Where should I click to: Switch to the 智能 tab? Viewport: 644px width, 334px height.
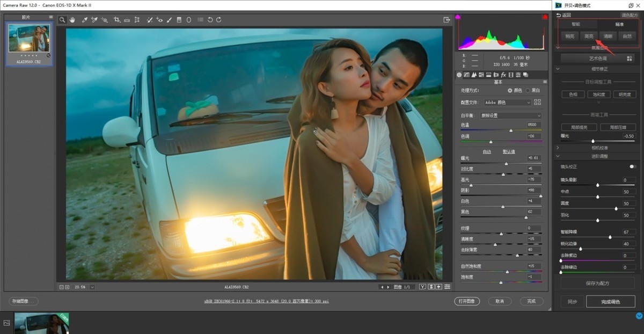point(575,24)
